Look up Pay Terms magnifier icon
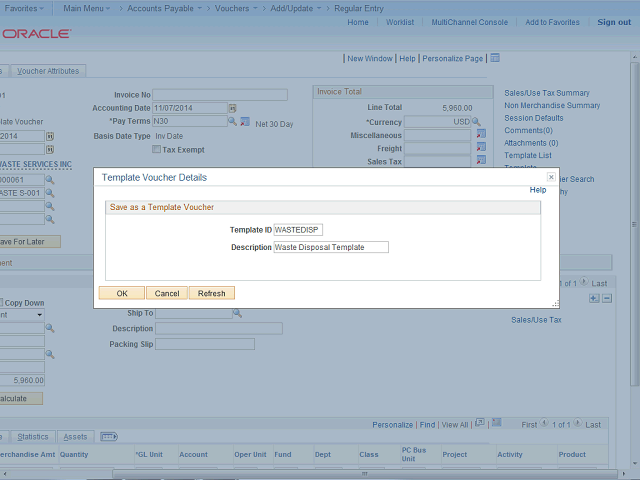Screen dimensions: 640x480 (232, 121)
